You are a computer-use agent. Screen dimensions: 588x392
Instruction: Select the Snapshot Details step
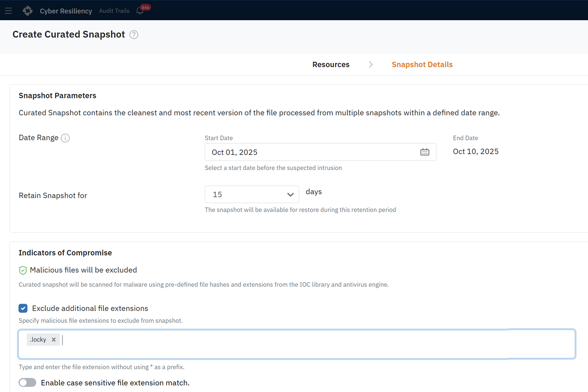(422, 65)
